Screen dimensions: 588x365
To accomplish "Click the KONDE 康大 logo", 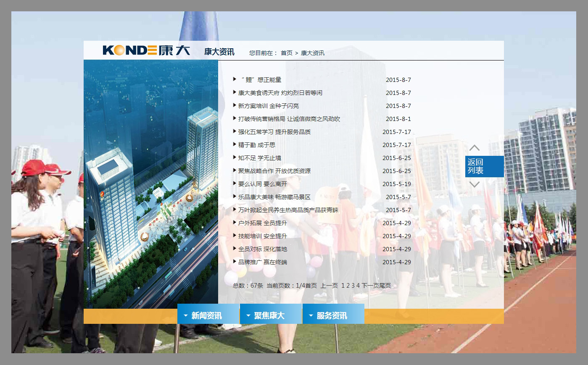I will point(146,50).
